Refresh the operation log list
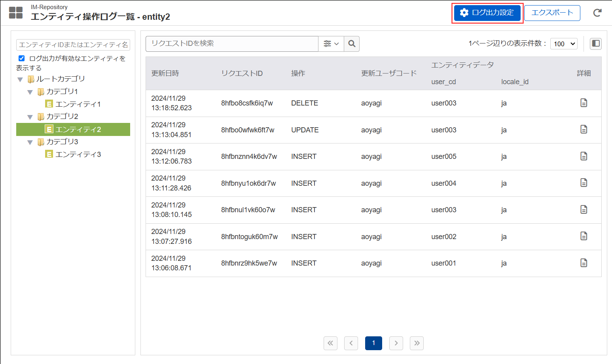Viewport: 612px width, 364px height. [597, 13]
